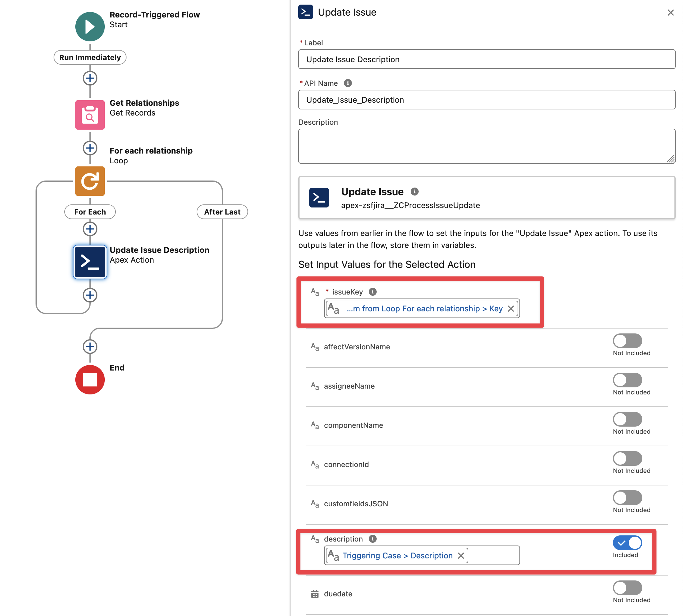Click the red End element icon
This screenshot has height=616, width=683.
[x=90, y=379]
